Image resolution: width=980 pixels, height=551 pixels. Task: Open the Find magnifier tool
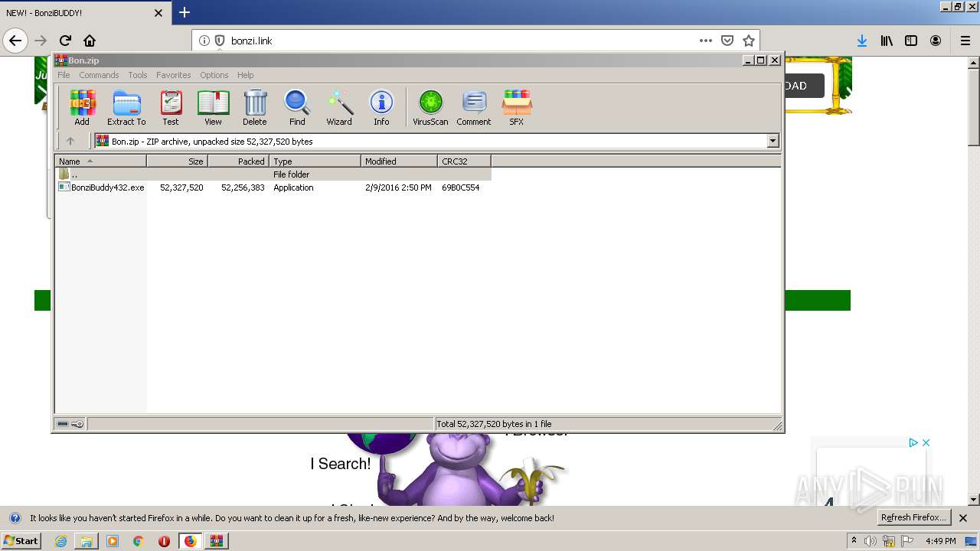pos(297,107)
